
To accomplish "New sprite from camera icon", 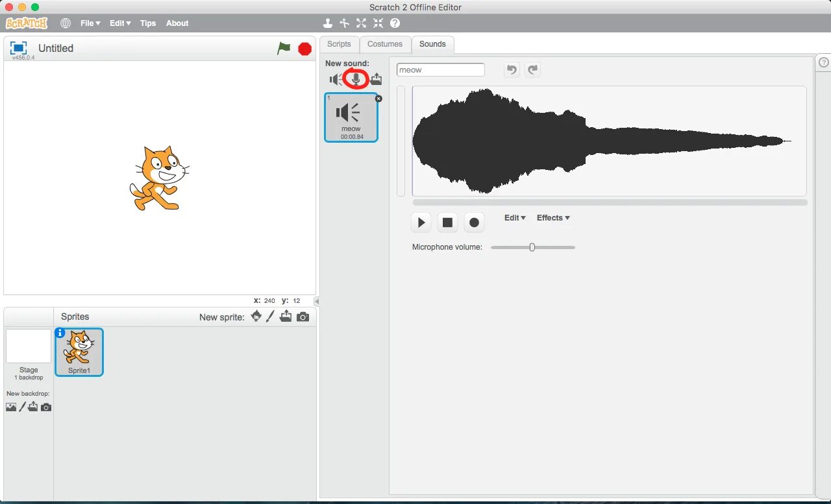I will [303, 317].
